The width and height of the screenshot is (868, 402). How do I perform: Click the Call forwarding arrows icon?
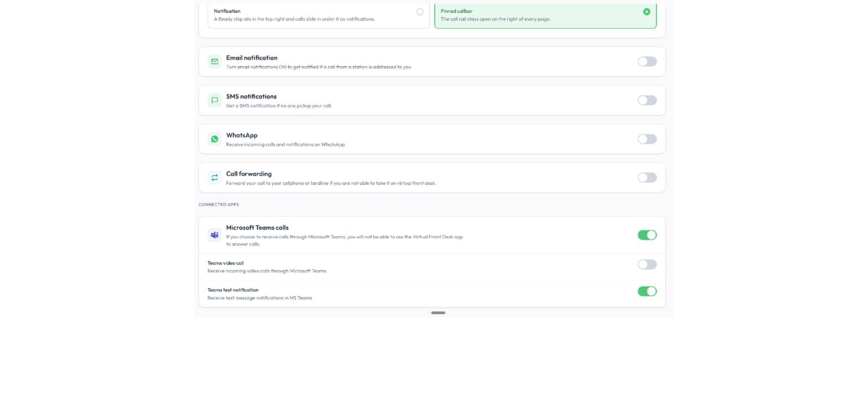click(214, 177)
